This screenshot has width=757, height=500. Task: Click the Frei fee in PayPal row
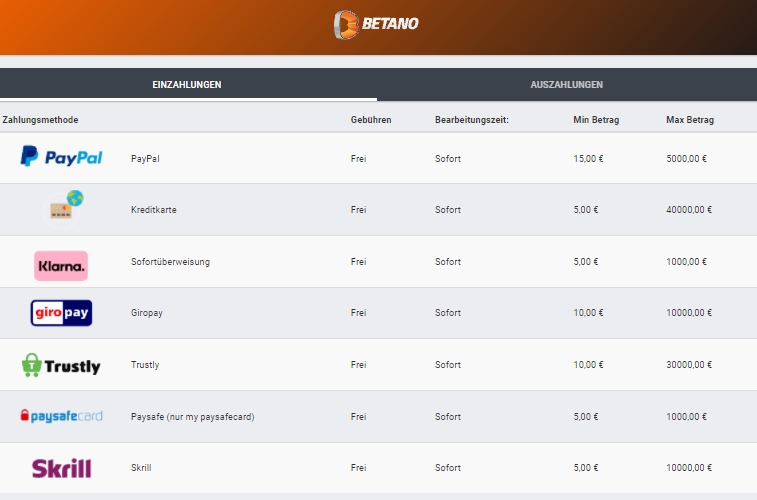[358, 159]
